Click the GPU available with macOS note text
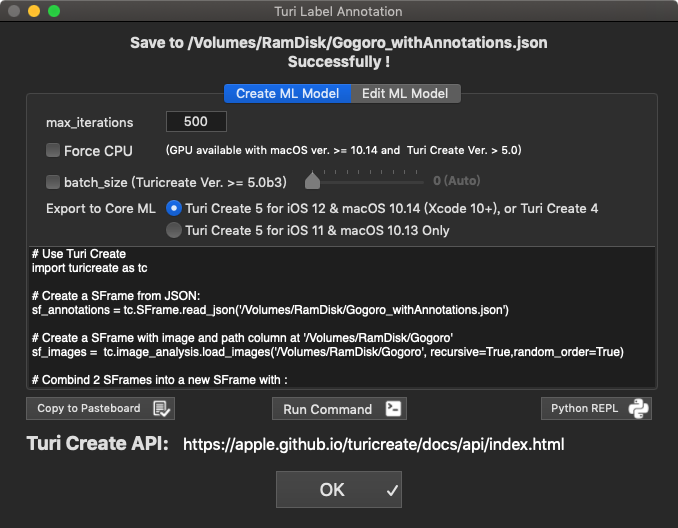The height and width of the screenshot is (528, 678). click(344, 150)
